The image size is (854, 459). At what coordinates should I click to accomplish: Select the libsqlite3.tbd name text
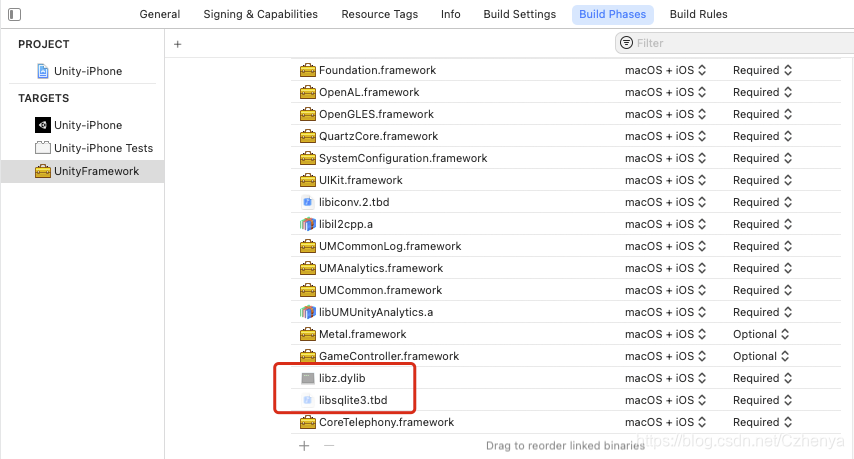pos(353,400)
